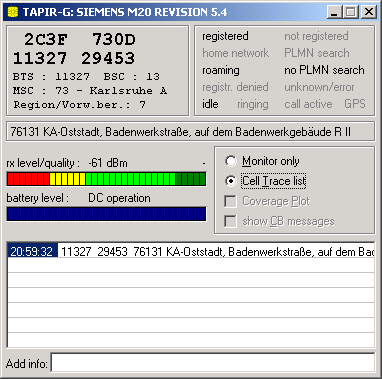Click the DC operation battery text
The image size is (382, 379).
point(119,198)
